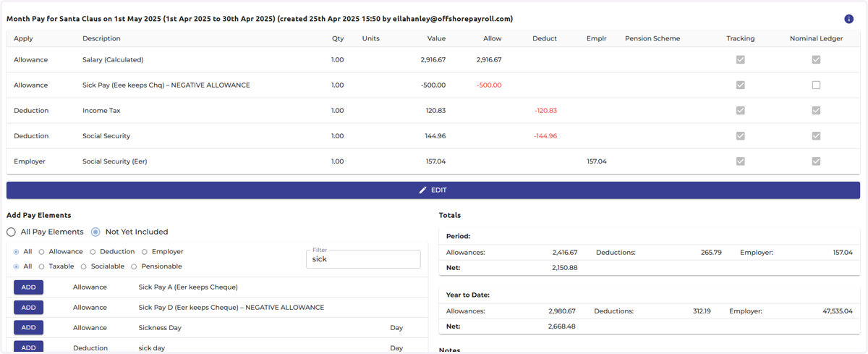This screenshot has width=868, height=354.
Task: Click the Filter field containing 'sick'
Action: [363, 259]
